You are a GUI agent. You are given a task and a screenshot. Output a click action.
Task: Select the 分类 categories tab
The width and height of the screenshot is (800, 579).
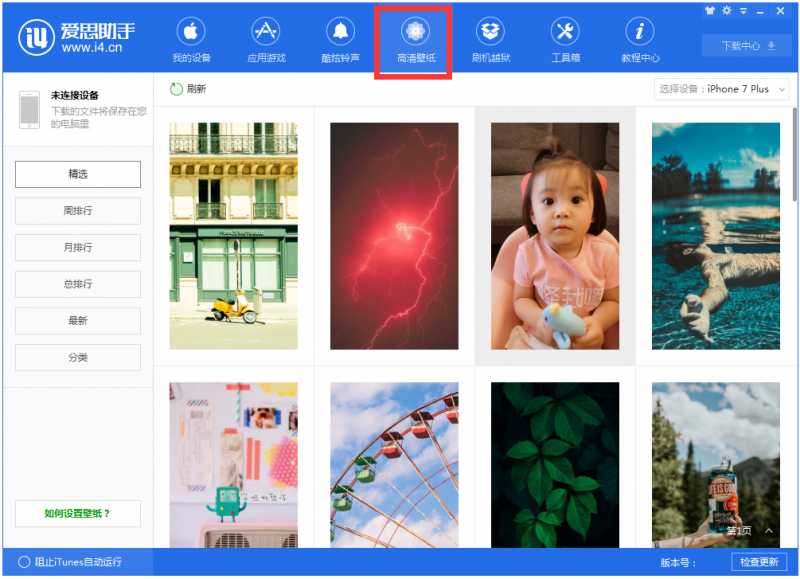click(x=78, y=357)
